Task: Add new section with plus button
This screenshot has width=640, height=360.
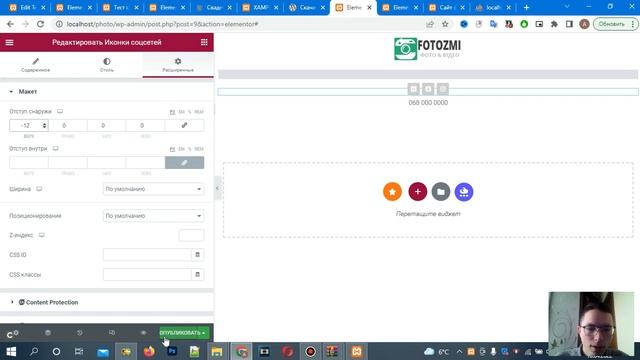Action: (418, 191)
